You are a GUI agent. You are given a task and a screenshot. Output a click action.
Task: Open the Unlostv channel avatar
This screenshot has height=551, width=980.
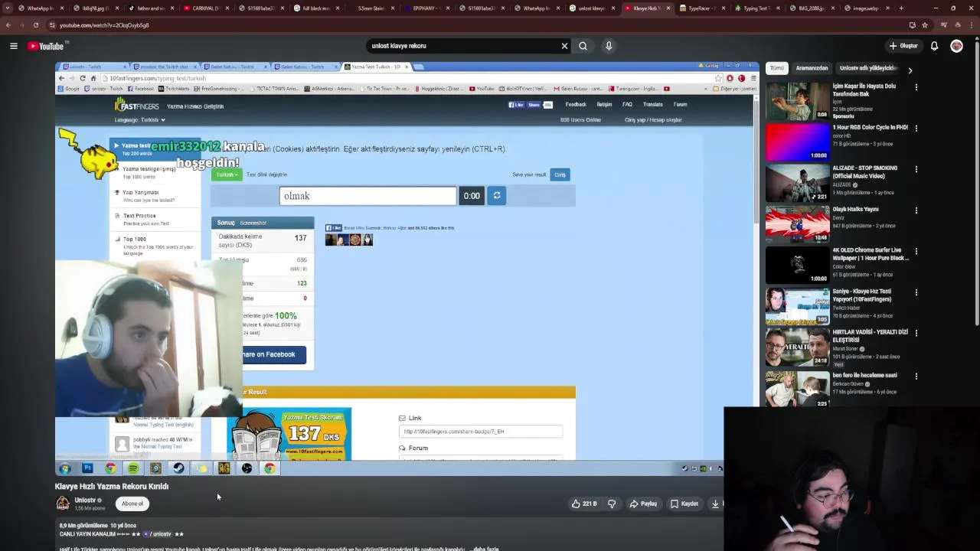(x=63, y=503)
